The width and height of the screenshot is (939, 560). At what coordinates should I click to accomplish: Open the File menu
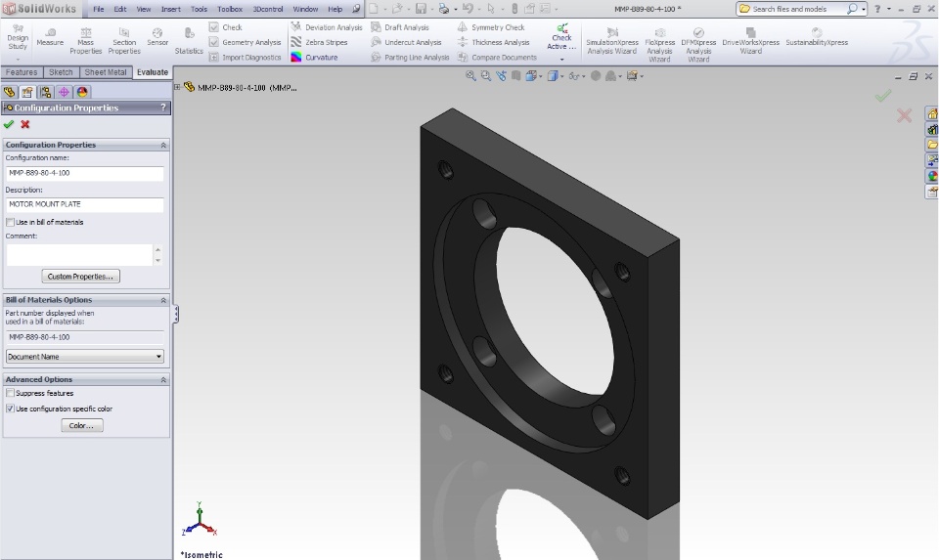point(98,9)
